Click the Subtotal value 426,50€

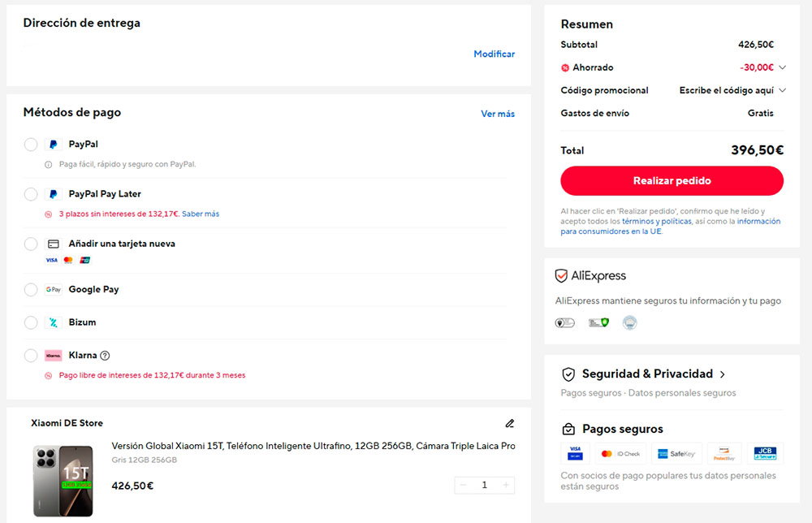[x=755, y=45]
